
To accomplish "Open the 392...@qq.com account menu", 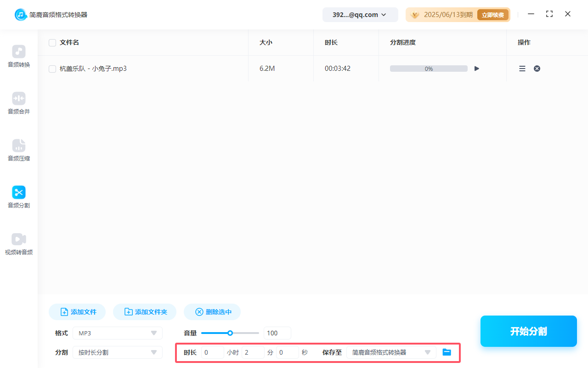I will point(360,14).
